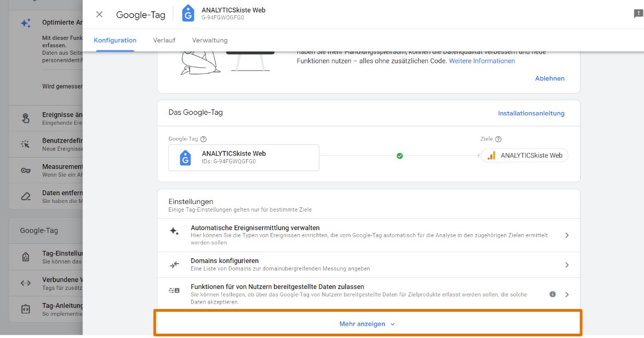Click the feedback icon in the top right corner
Image resolution: width=644 pixels, height=338 pixels.
coord(637,12)
